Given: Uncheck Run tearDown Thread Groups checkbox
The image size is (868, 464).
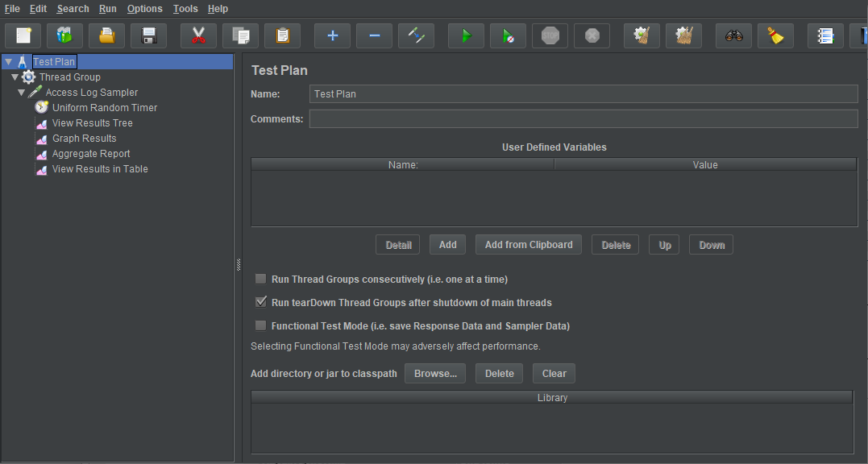Looking at the screenshot, I should [x=261, y=302].
